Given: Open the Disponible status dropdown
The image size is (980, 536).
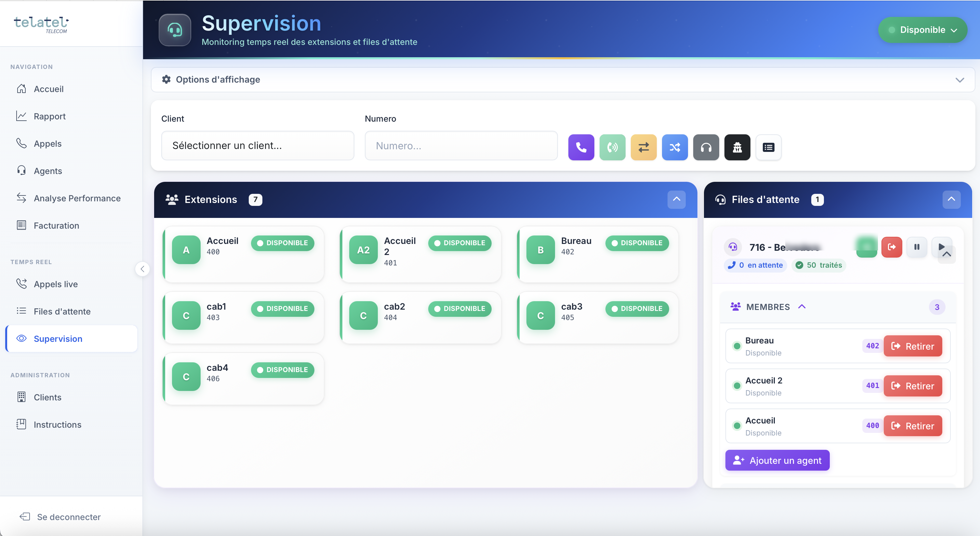Looking at the screenshot, I should (x=922, y=30).
